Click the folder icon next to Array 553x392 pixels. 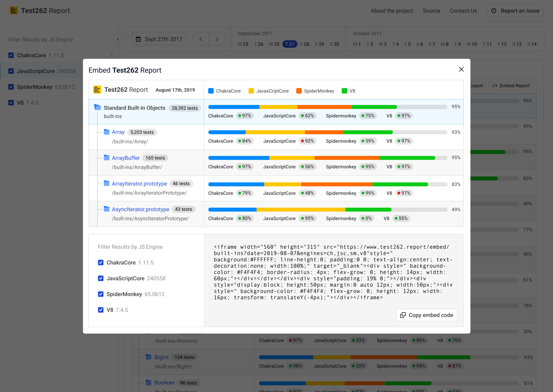[x=106, y=132]
